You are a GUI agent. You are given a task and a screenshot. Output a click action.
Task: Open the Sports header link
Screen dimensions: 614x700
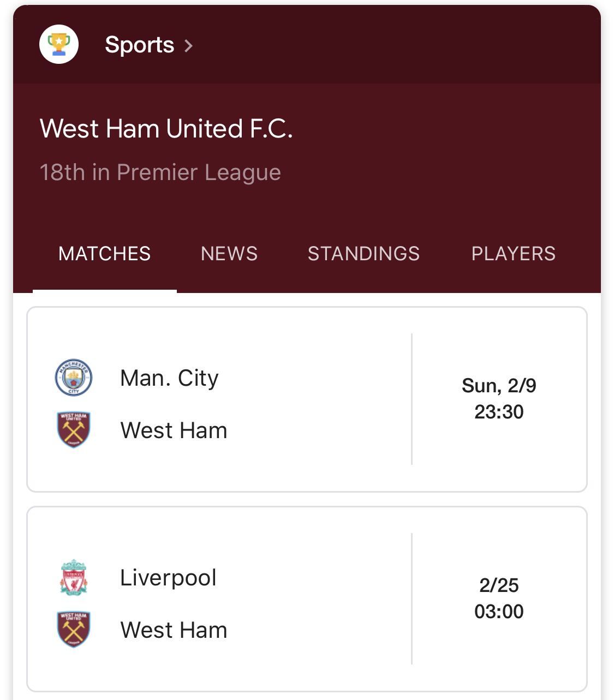pyautogui.click(x=139, y=45)
